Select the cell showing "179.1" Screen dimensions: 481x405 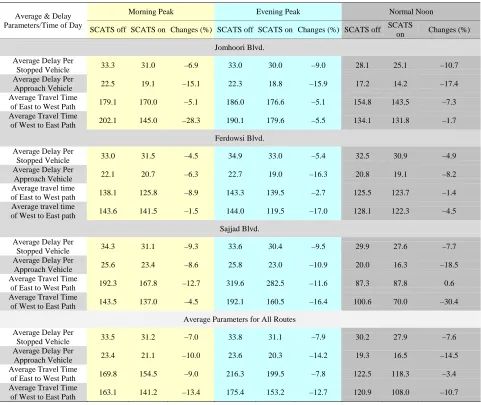coord(108,102)
